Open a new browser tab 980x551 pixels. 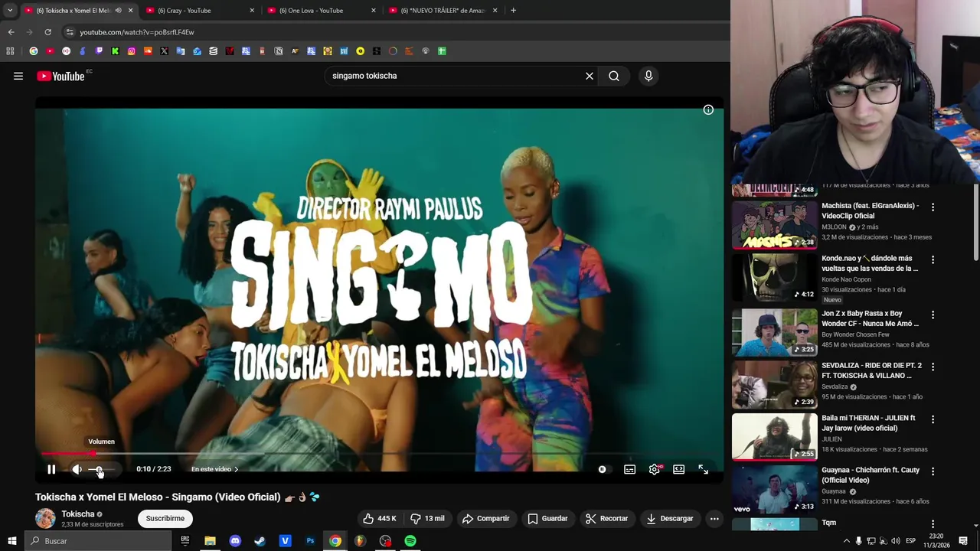513,11
